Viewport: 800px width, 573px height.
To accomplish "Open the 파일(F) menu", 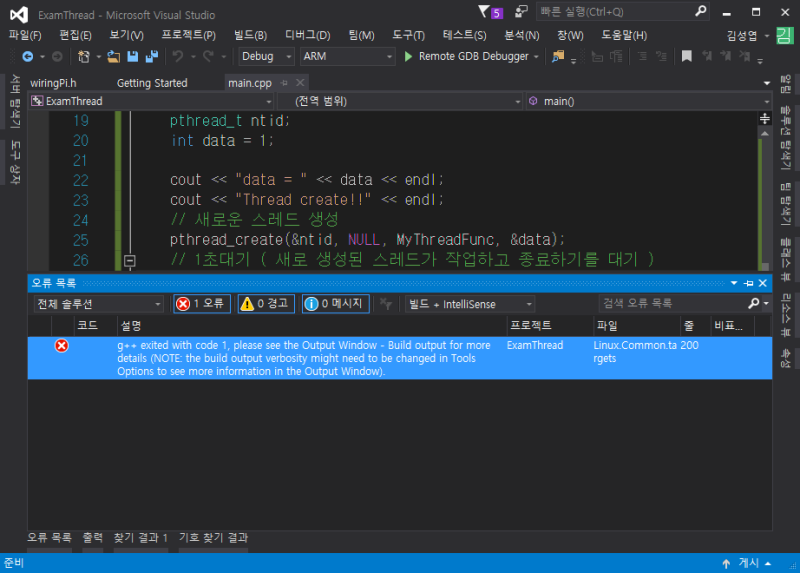I will pyautogui.click(x=24, y=35).
